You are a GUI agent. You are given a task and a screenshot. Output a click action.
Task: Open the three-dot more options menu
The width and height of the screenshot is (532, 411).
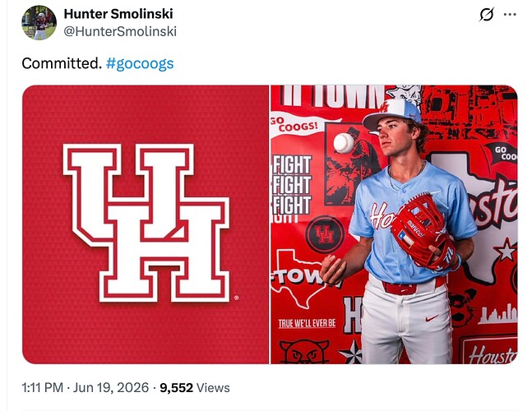click(510, 15)
